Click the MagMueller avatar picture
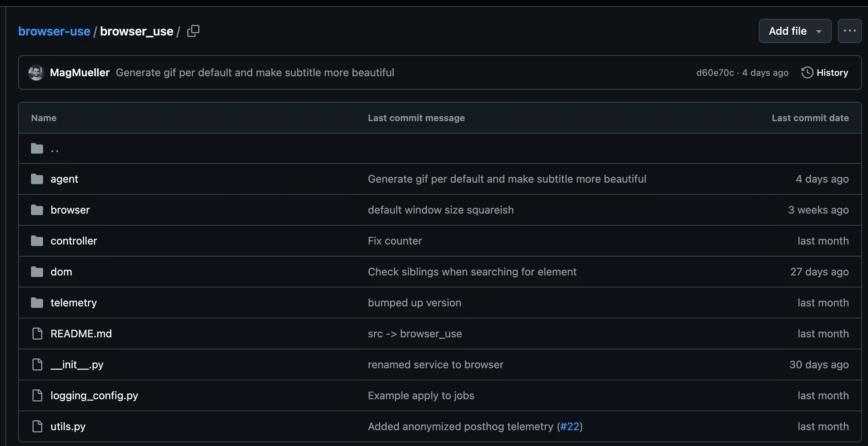 (x=36, y=72)
